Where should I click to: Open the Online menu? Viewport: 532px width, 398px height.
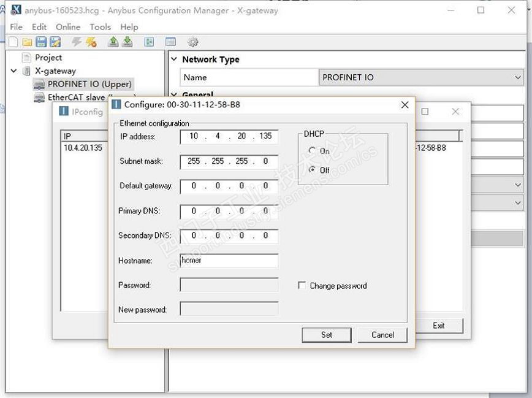coord(68,27)
